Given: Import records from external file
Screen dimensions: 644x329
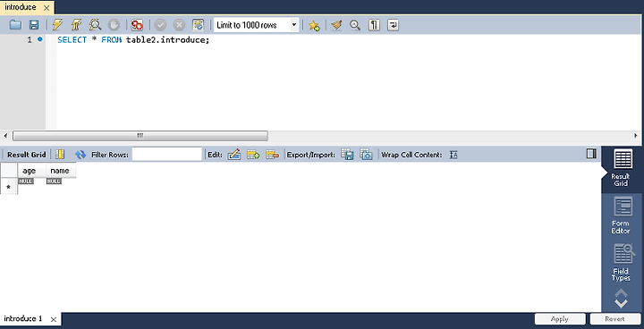Looking at the screenshot, I should click(x=366, y=155).
